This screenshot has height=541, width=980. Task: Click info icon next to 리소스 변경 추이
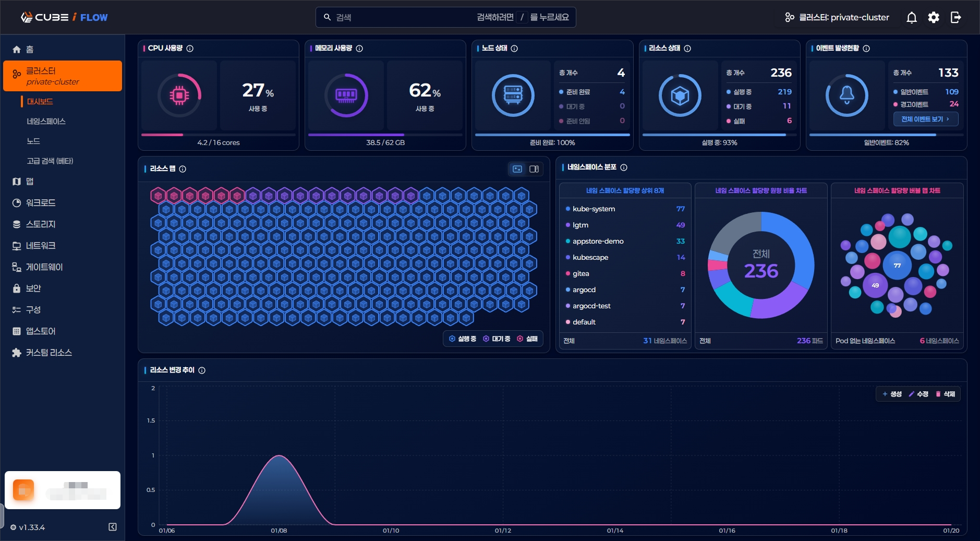tap(202, 370)
